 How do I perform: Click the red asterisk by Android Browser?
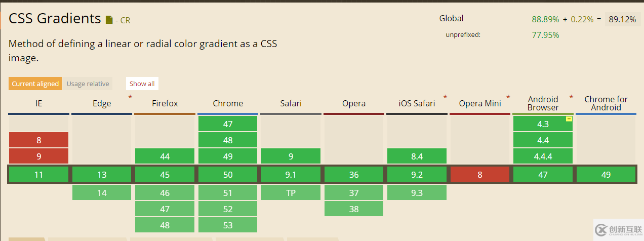tap(571, 97)
